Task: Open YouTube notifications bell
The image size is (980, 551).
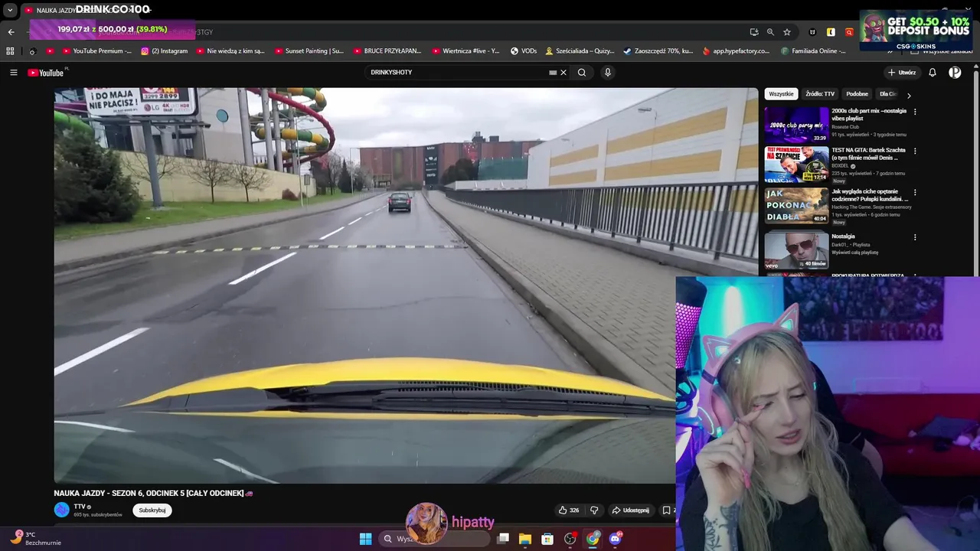Action: pos(933,73)
